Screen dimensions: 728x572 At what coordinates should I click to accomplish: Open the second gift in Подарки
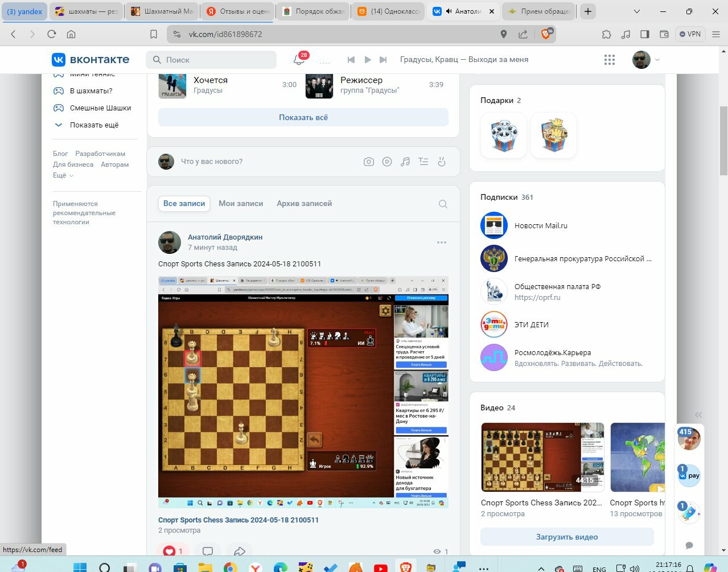pos(554,135)
